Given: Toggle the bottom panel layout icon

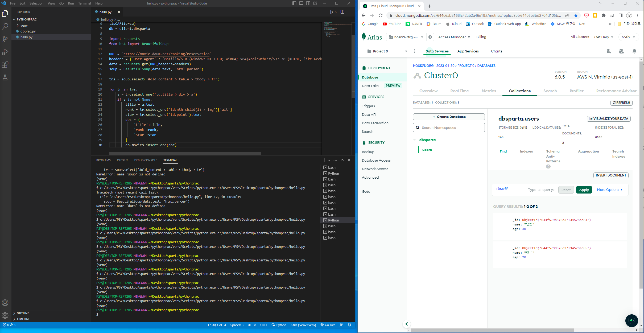Looking at the screenshot, I should click(x=301, y=3).
